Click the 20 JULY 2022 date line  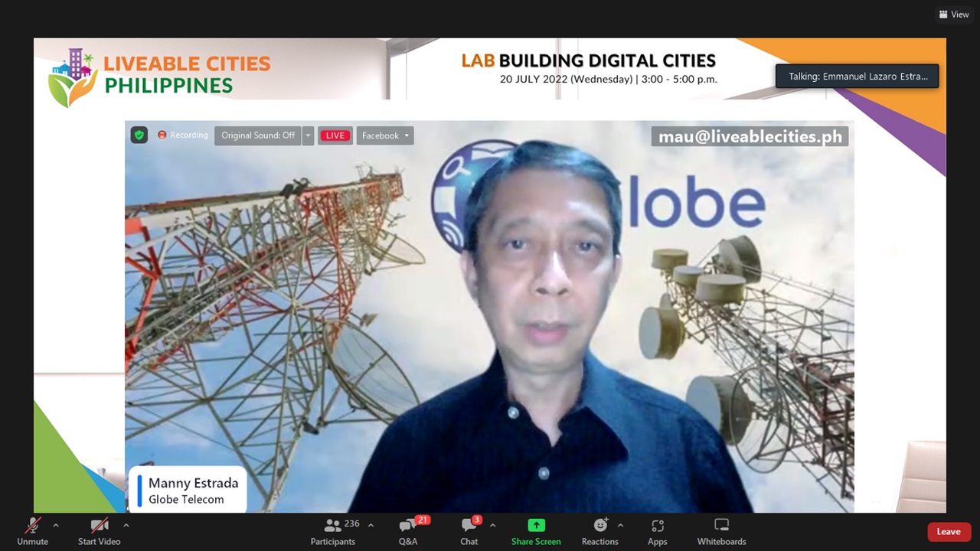pos(608,79)
